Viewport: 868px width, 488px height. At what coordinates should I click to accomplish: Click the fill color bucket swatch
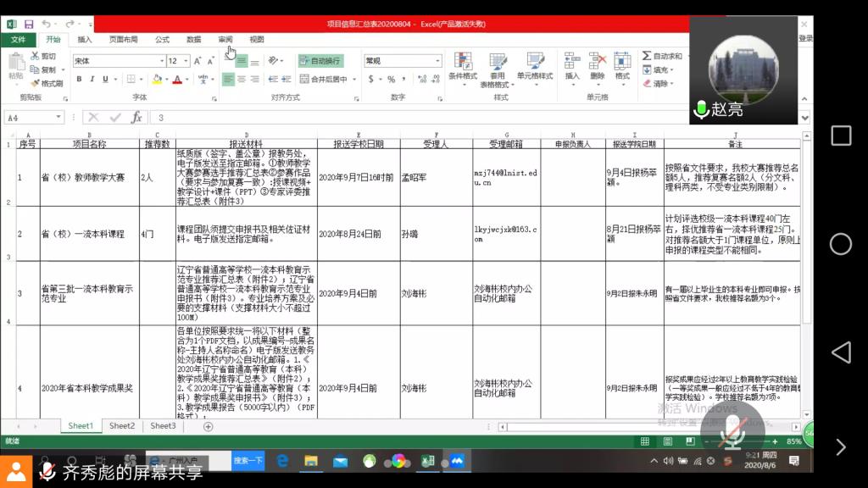tap(157, 79)
